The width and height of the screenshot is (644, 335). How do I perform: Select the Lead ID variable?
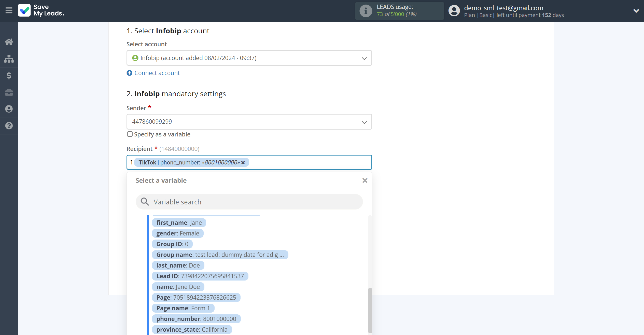point(200,276)
